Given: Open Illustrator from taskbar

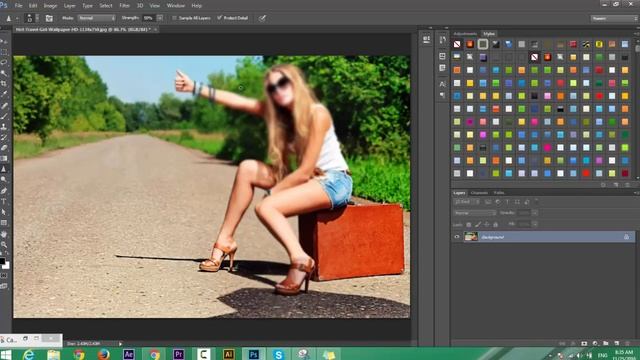Looking at the screenshot, I should [x=228, y=354].
